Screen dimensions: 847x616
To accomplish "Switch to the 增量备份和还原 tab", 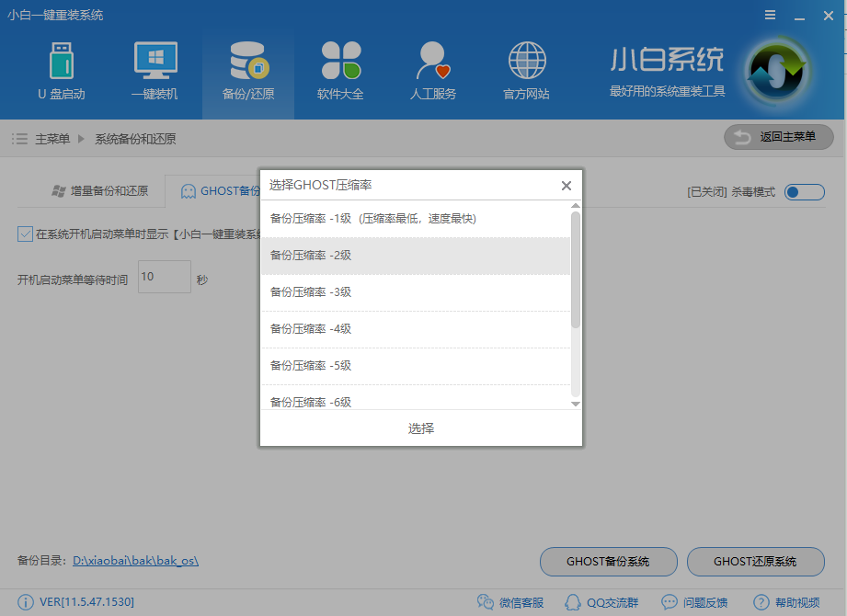I will click(101, 191).
